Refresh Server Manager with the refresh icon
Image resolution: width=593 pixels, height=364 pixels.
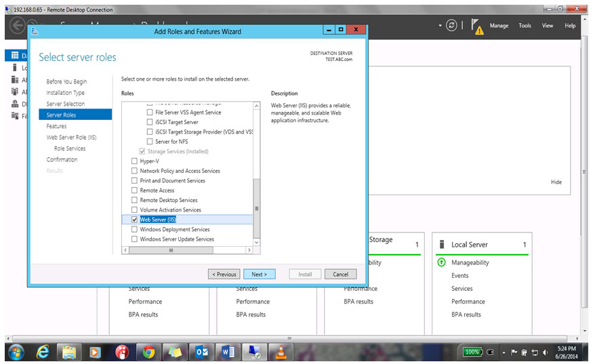(x=451, y=25)
